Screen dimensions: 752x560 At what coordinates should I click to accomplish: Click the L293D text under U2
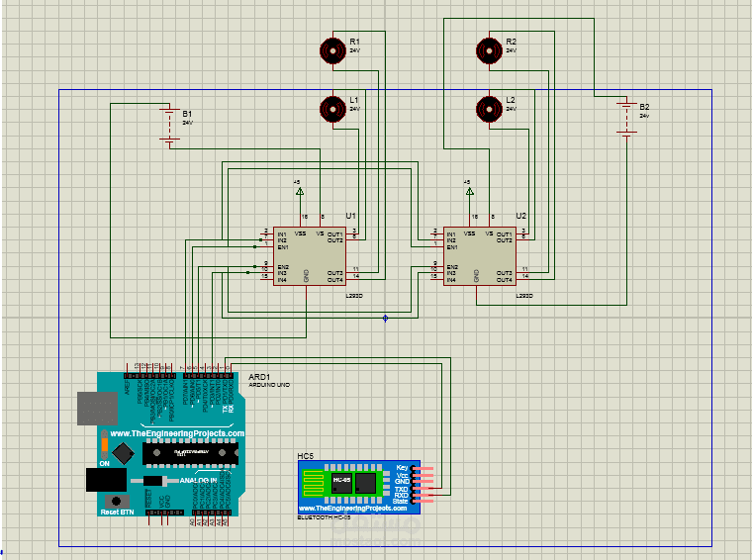[524, 296]
